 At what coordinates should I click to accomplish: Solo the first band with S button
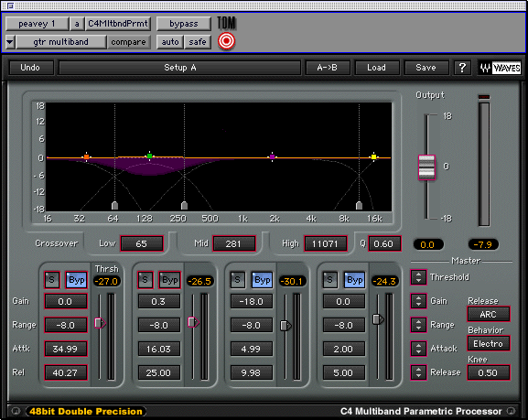tap(52, 280)
